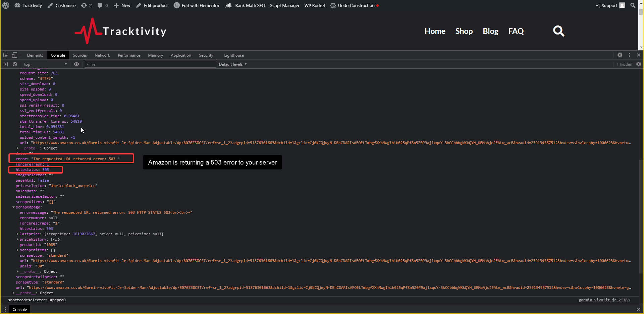The height and width of the screenshot is (314, 644).
Task: Open the Customise link in the admin bar
Action: [x=62, y=5]
